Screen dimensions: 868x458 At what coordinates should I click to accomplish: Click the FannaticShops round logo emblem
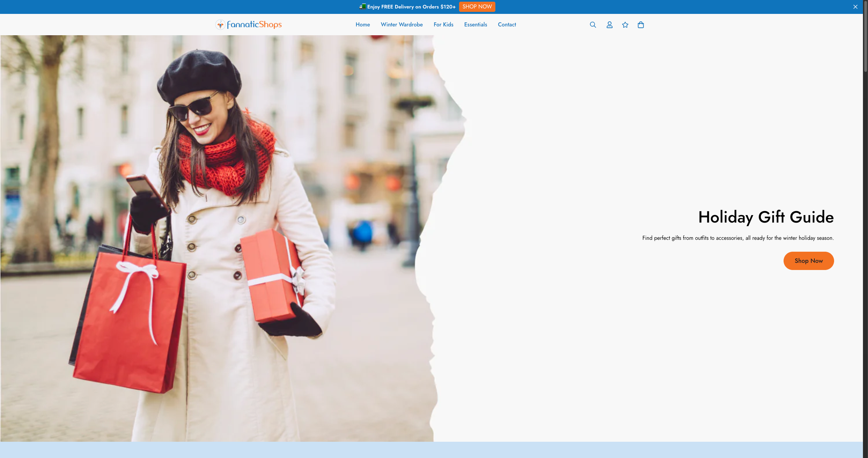220,24
